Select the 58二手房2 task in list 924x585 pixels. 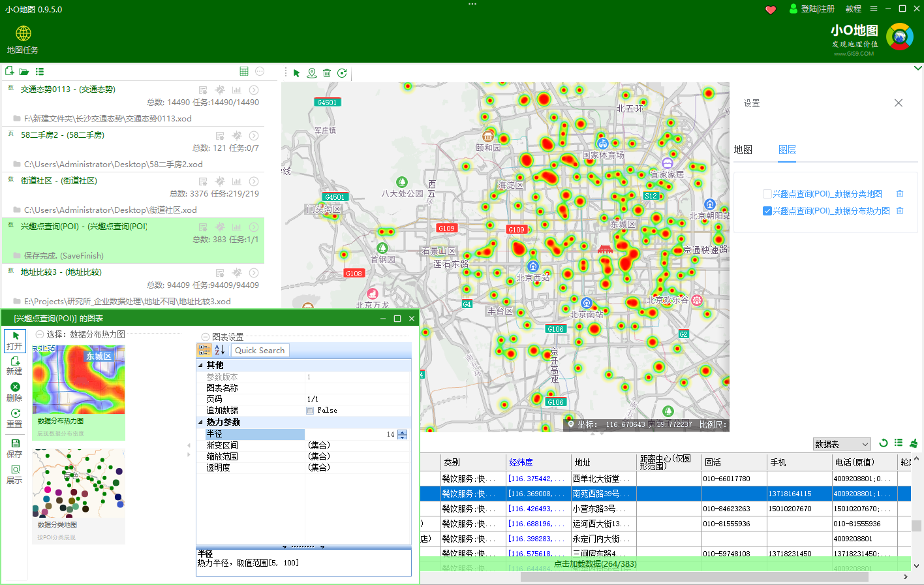tap(132, 150)
